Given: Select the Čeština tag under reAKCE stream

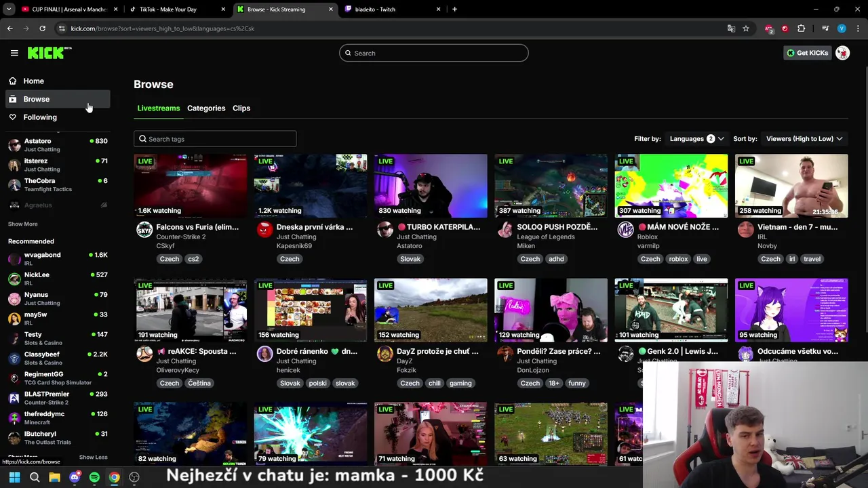Looking at the screenshot, I should [199, 383].
